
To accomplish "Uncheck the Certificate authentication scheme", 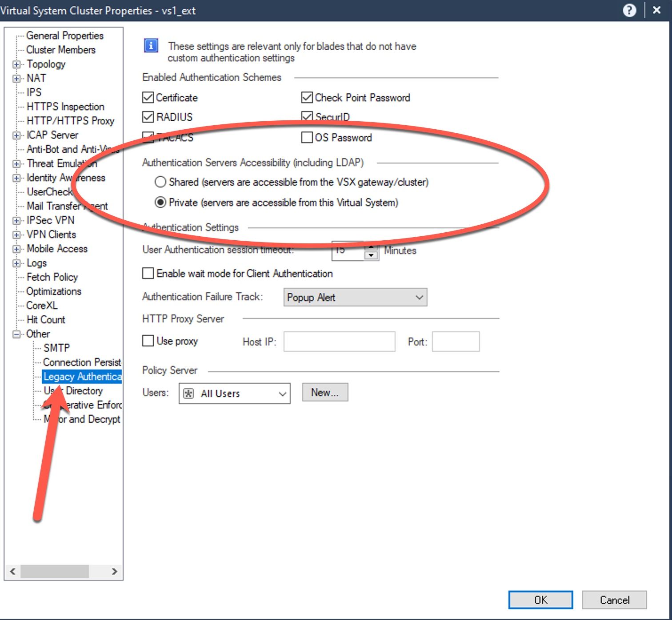I will click(148, 97).
